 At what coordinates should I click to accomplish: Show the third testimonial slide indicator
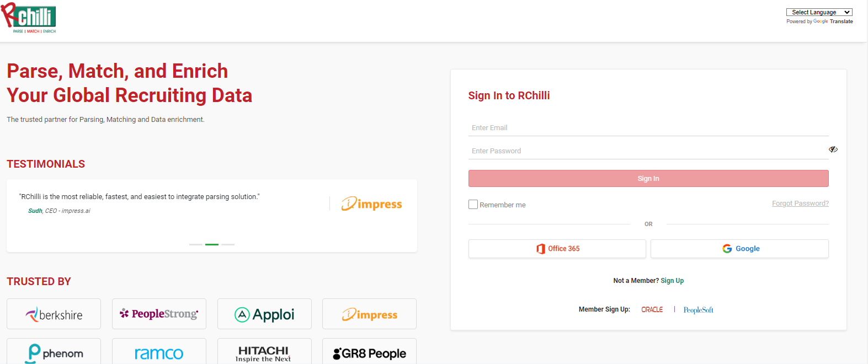click(228, 244)
